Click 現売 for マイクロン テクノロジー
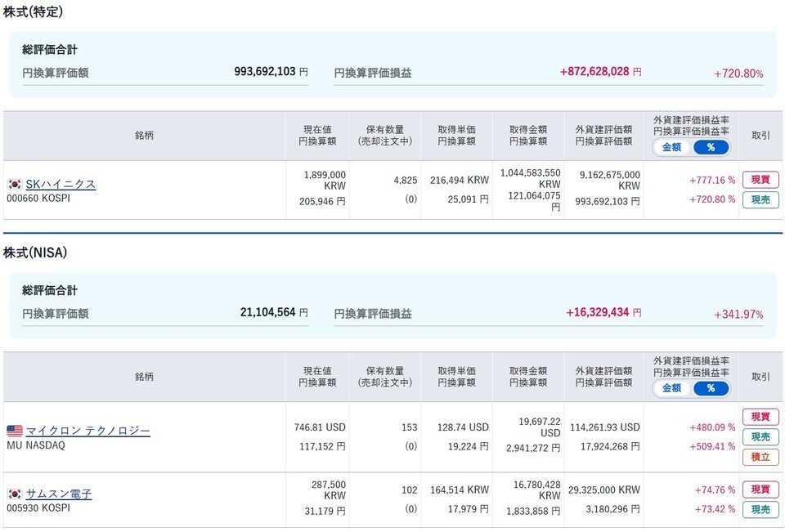 click(760, 436)
